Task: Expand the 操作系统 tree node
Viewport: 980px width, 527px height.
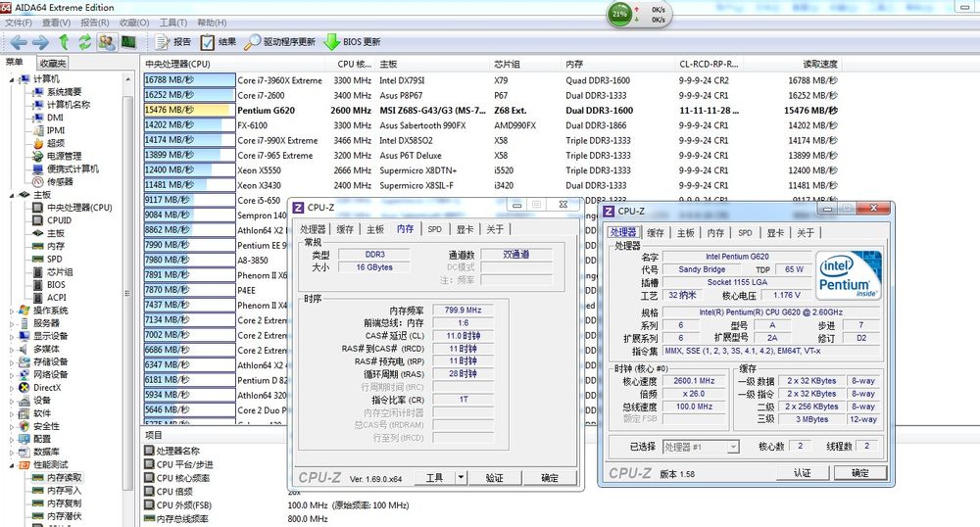Action: click(11, 311)
